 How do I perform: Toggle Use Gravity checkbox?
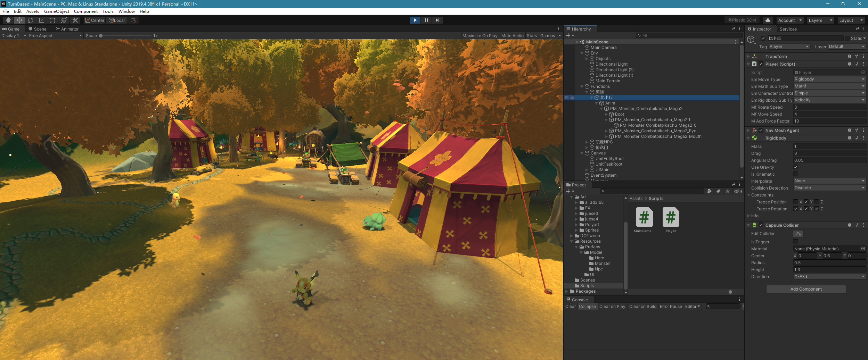tap(796, 167)
